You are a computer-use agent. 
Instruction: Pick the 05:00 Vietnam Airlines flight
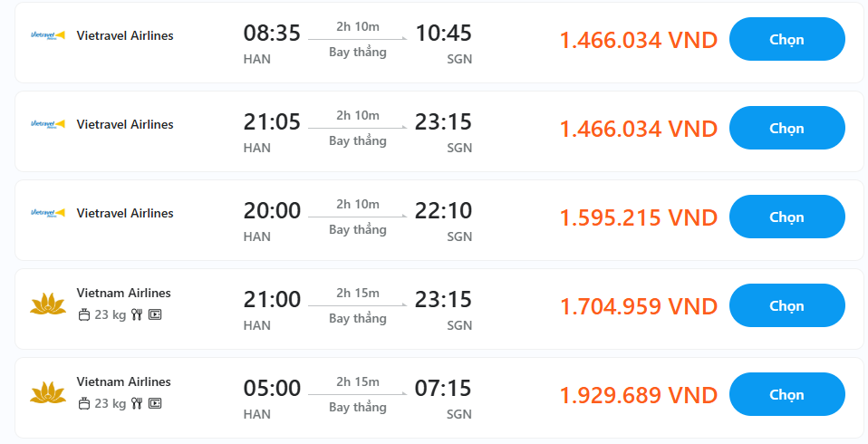click(786, 394)
